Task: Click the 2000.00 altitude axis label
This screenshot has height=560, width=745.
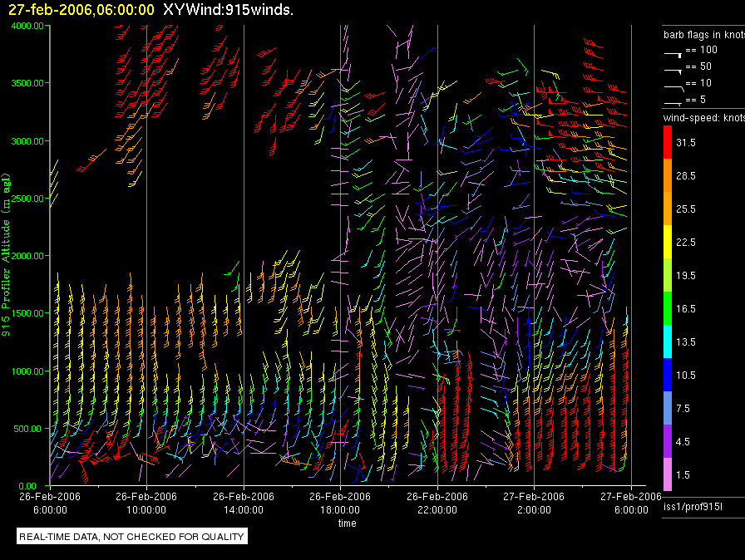Action: pyautogui.click(x=27, y=256)
